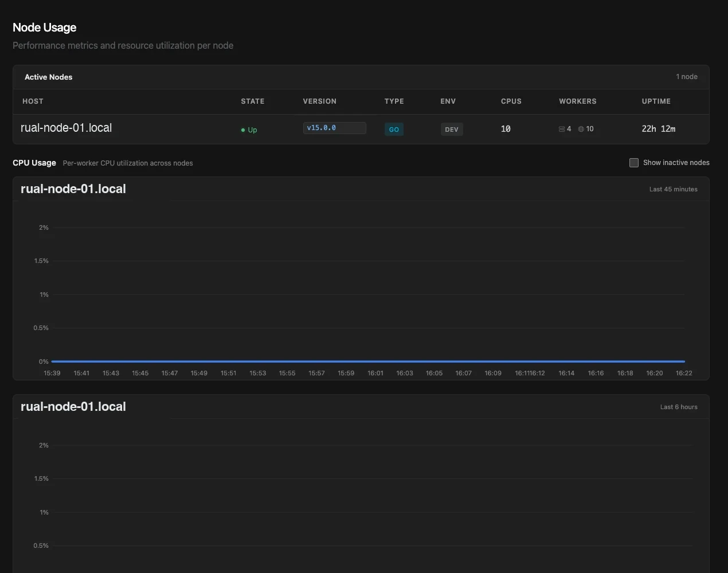Image resolution: width=728 pixels, height=573 pixels.
Task: Click the GO type badge
Action: click(x=394, y=129)
